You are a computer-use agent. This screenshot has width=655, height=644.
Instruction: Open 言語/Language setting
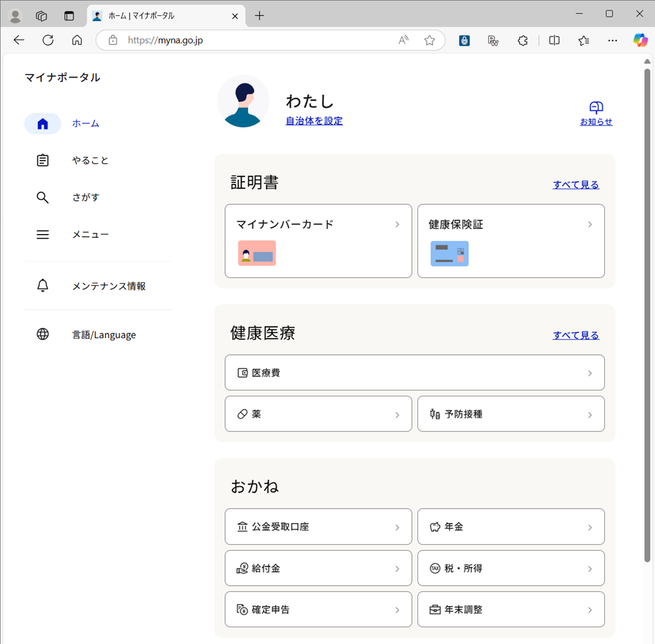[x=104, y=335]
